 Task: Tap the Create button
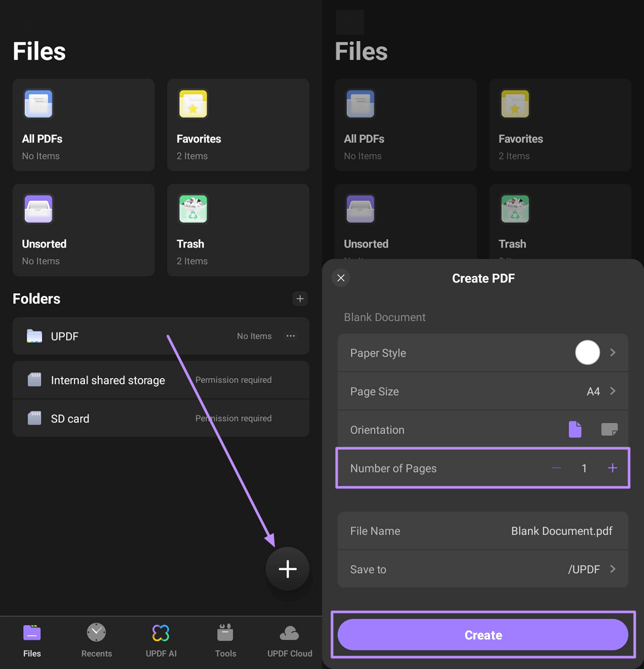click(x=483, y=635)
